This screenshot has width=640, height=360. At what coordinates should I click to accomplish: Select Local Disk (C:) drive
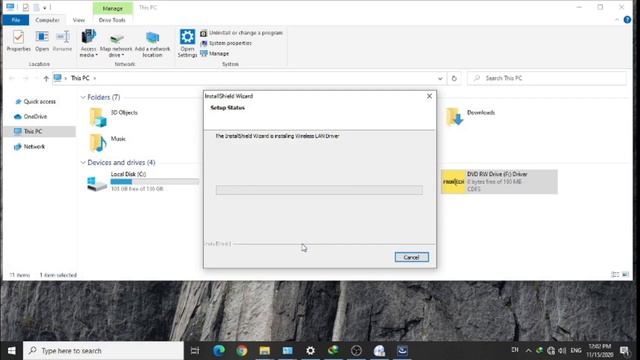(x=142, y=182)
